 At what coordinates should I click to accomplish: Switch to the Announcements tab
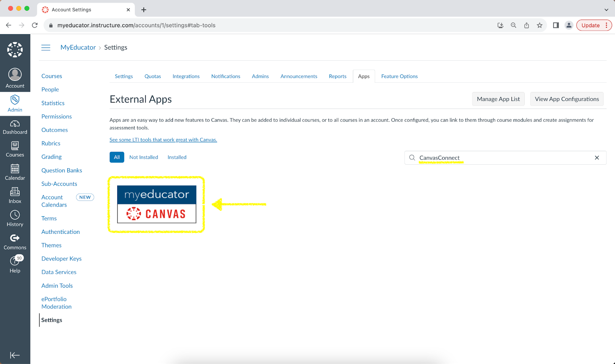point(299,76)
